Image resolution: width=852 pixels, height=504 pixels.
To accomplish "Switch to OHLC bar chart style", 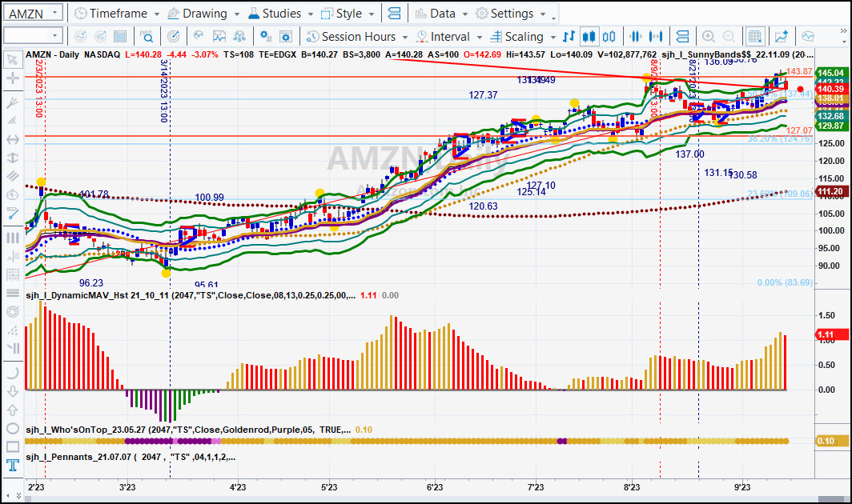I will click(569, 36).
